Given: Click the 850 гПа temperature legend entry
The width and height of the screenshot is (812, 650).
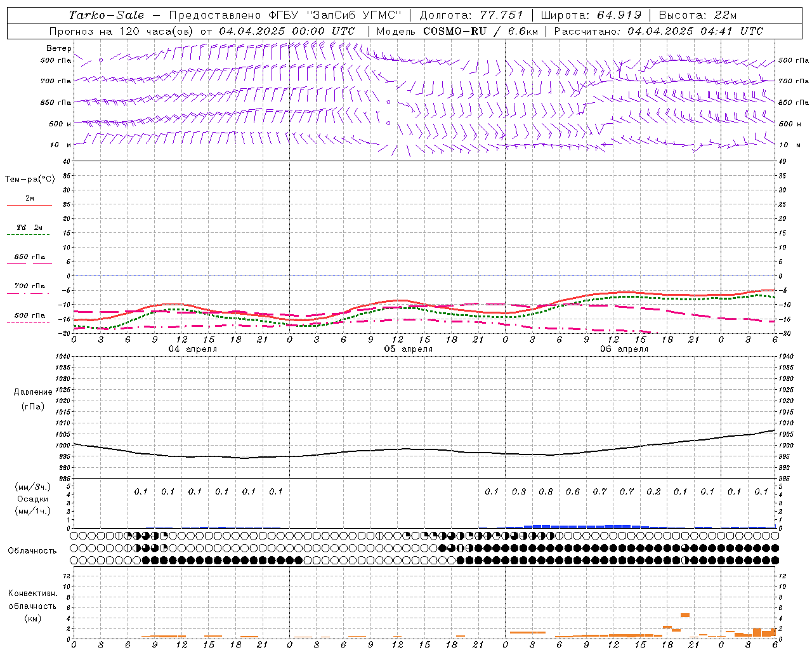Looking at the screenshot, I should (30, 257).
